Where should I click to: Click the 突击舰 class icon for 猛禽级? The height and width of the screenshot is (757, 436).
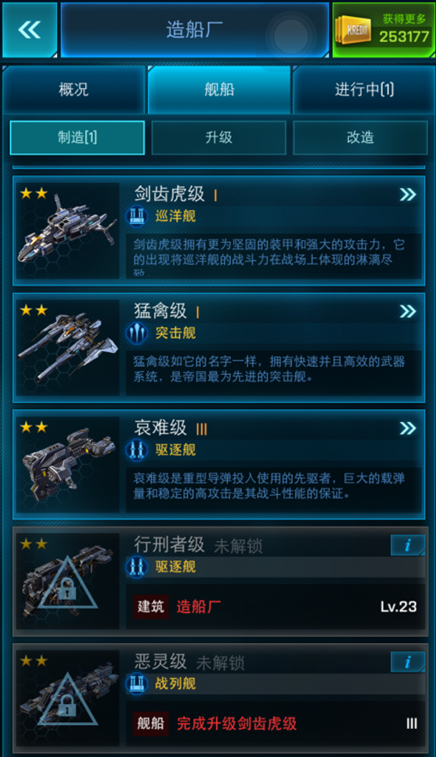(137, 333)
